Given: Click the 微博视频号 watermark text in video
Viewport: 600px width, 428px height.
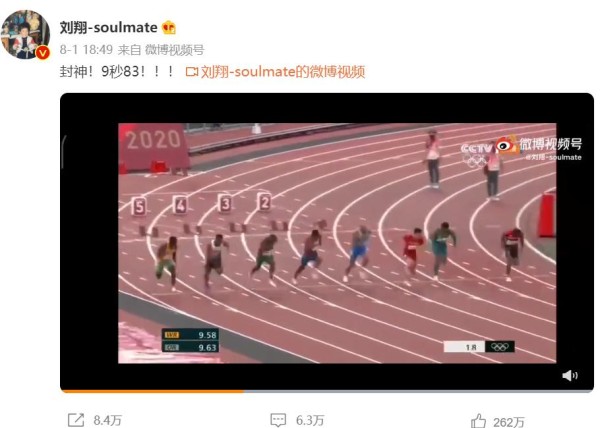Looking at the screenshot, I should [551, 144].
